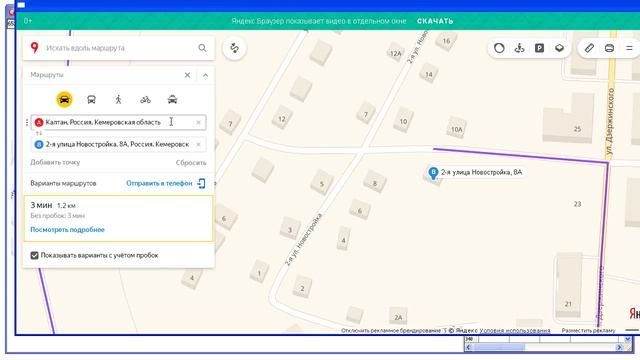
Task: Open the hamburger menu icon
Action: 629,48
